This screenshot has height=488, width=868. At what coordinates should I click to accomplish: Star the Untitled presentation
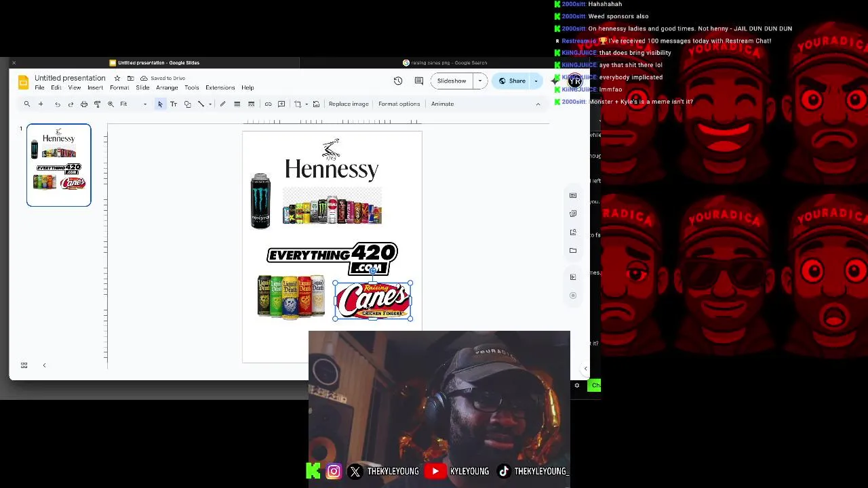pyautogui.click(x=117, y=78)
